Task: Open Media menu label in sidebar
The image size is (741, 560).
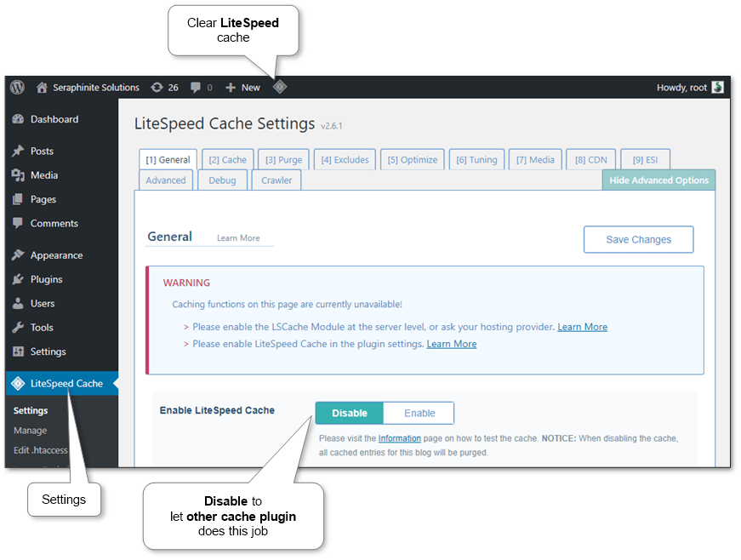Action: pyautogui.click(x=44, y=174)
